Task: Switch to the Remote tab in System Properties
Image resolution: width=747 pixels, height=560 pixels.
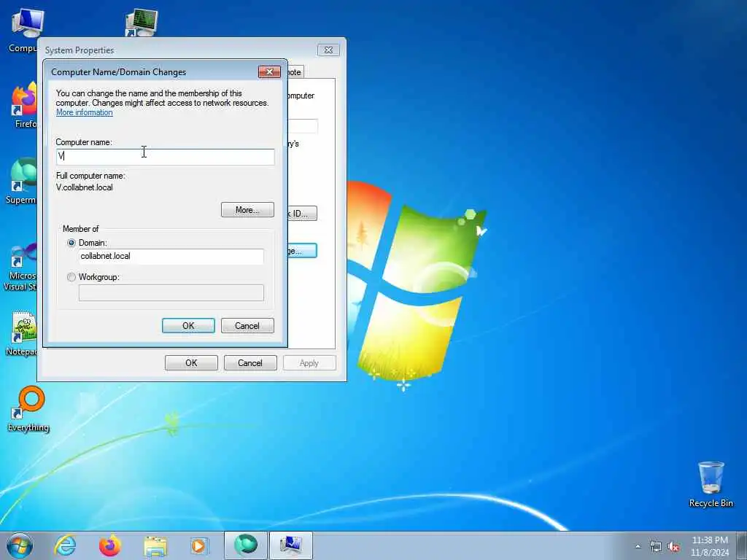Action: pyautogui.click(x=295, y=72)
